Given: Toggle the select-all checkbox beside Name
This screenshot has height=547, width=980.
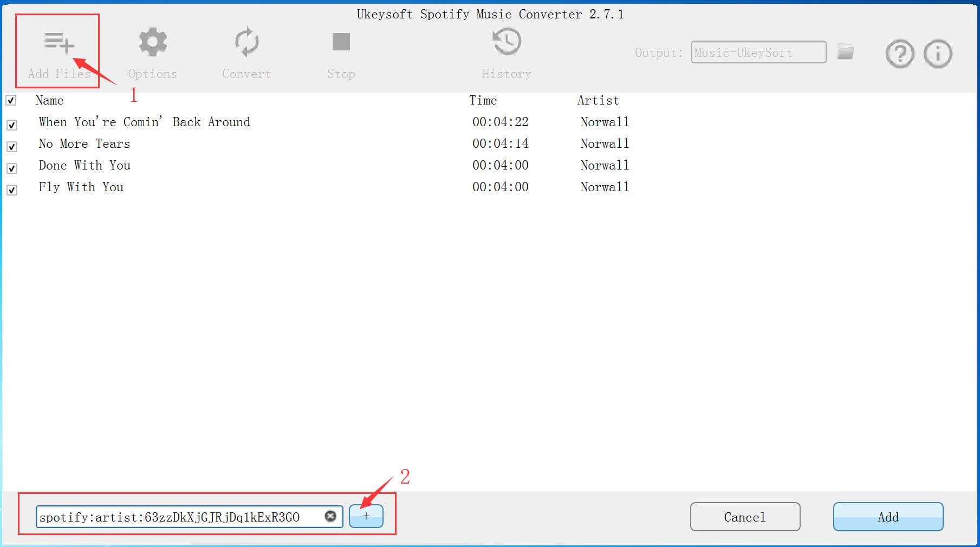Looking at the screenshot, I should tap(11, 100).
